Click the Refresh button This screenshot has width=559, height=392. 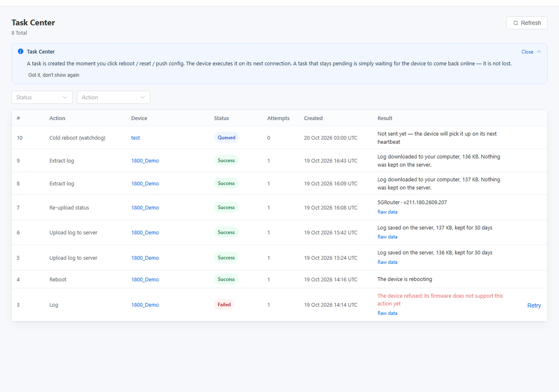pos(527,23)
